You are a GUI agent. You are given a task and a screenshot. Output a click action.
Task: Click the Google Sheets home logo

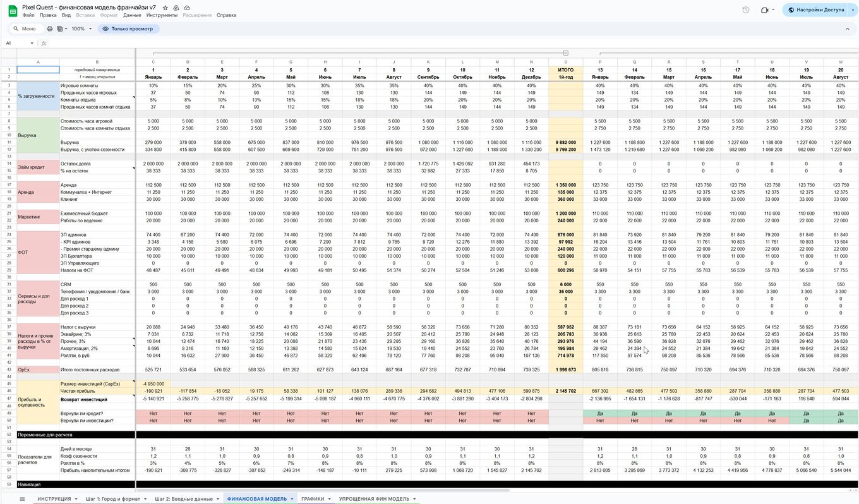[13, 10]
